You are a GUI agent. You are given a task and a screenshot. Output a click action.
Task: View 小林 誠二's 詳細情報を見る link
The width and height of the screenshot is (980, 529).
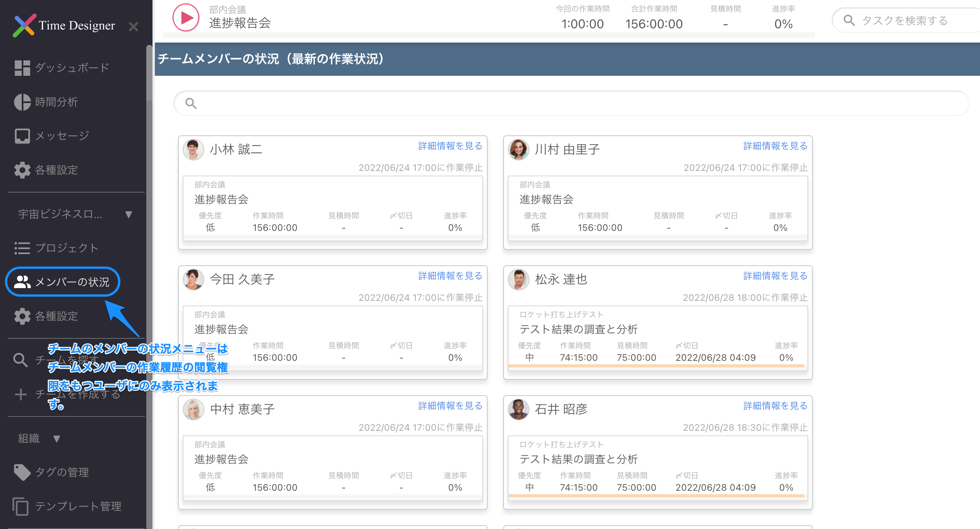point(450,146)
